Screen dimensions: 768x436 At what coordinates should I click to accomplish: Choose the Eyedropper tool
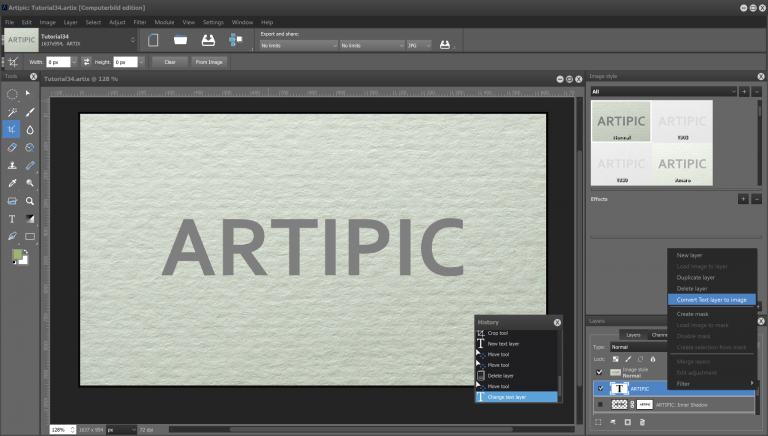pos(12,183)
